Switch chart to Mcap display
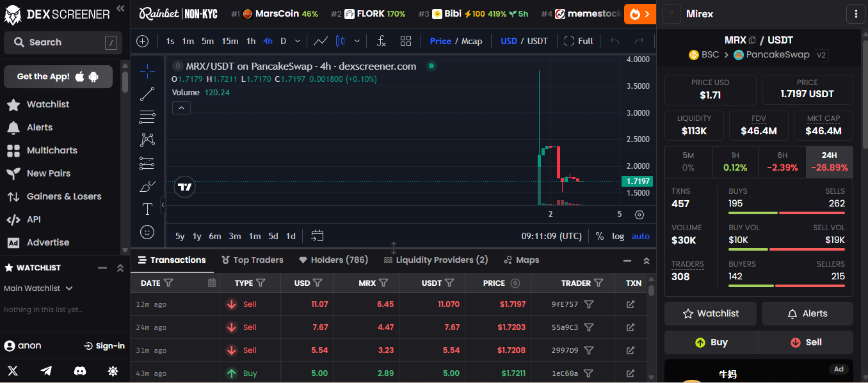Viewport: 868px width, 383px height. tap(472, 41)
